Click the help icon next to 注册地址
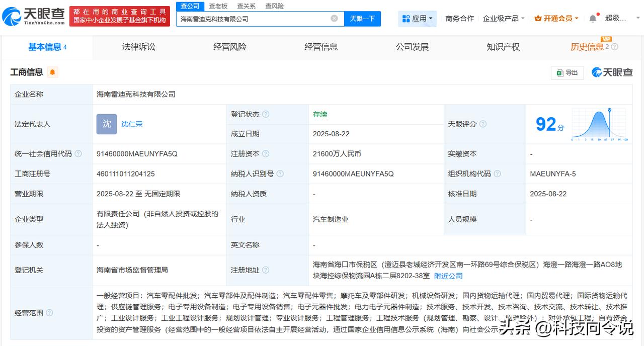 266,270
